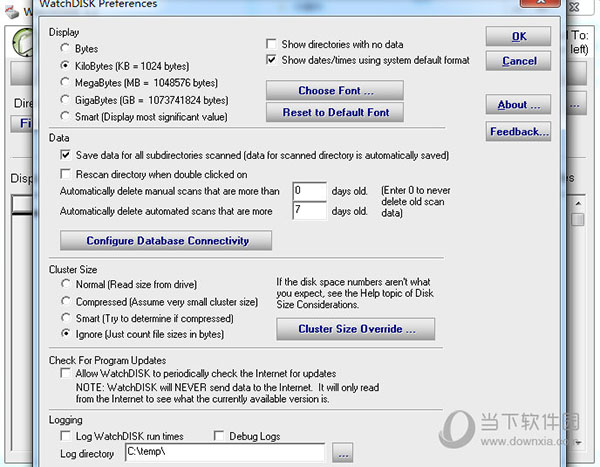Open Configure Database Connectivity
Image resolution: width=600 pixels, height=467 pixels.
166,240
